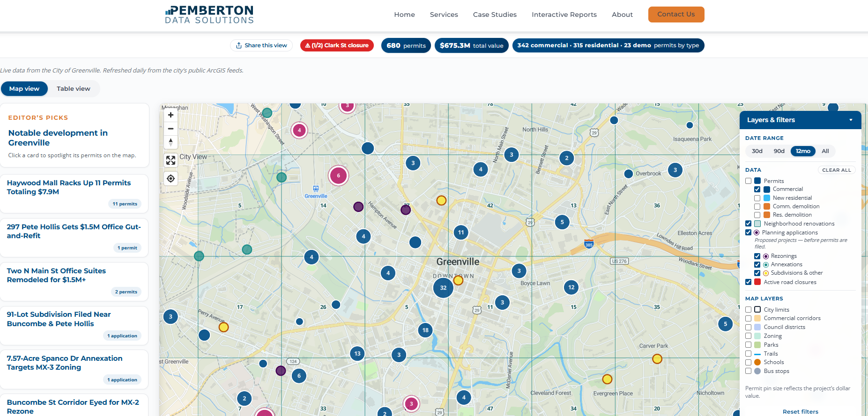This screenshot has width=868, height=416.
Task: Open the pink cluster labeled 4 near Washington Street
Action: point(299,130)
